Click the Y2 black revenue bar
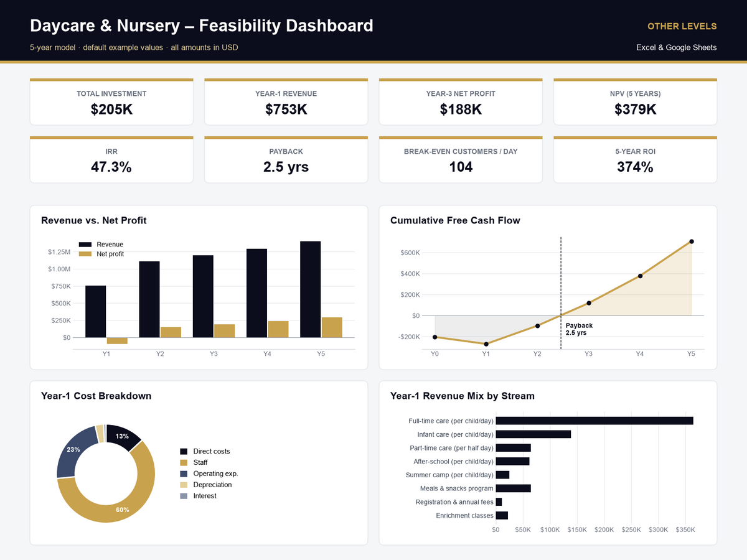The width and height of the screenshot is (747, 560). click(x=149, y=299)
